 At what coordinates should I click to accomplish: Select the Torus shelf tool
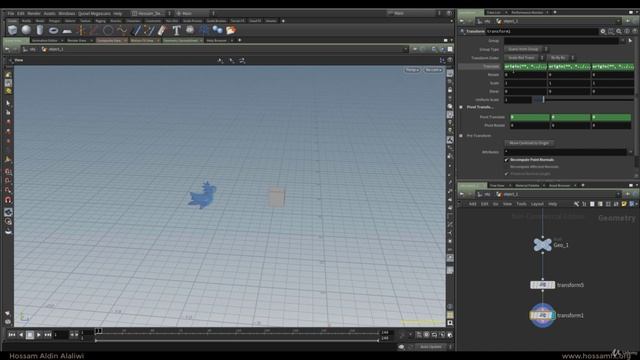pos(53,30)
